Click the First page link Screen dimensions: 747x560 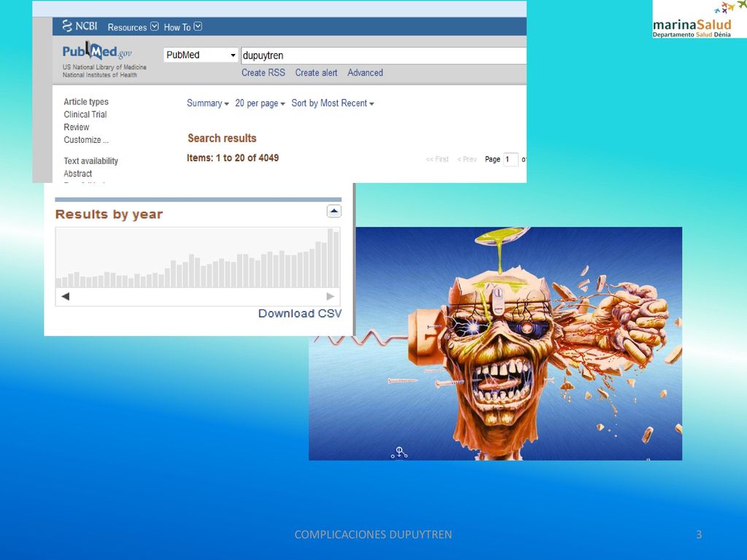437,159
